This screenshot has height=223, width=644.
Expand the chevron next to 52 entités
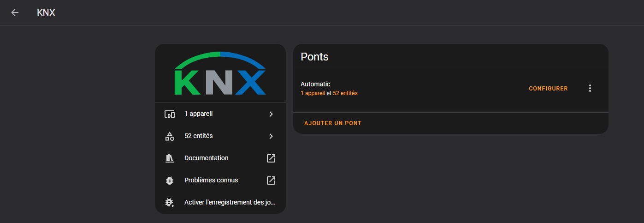click(x=271, y=136)
